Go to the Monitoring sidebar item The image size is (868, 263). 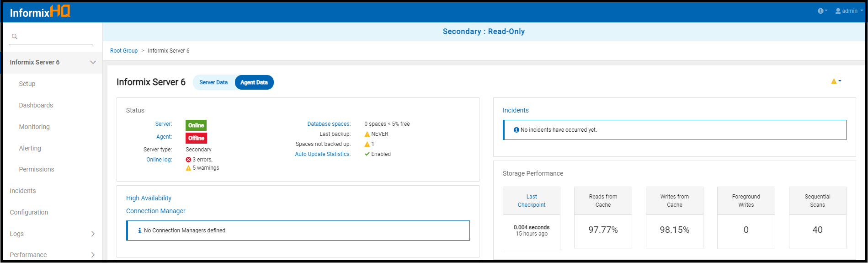(x=34, y=127)
